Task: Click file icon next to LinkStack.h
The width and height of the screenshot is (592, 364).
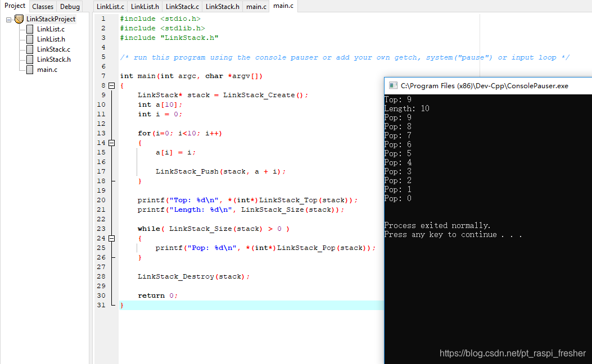Action: coord(30,60)
